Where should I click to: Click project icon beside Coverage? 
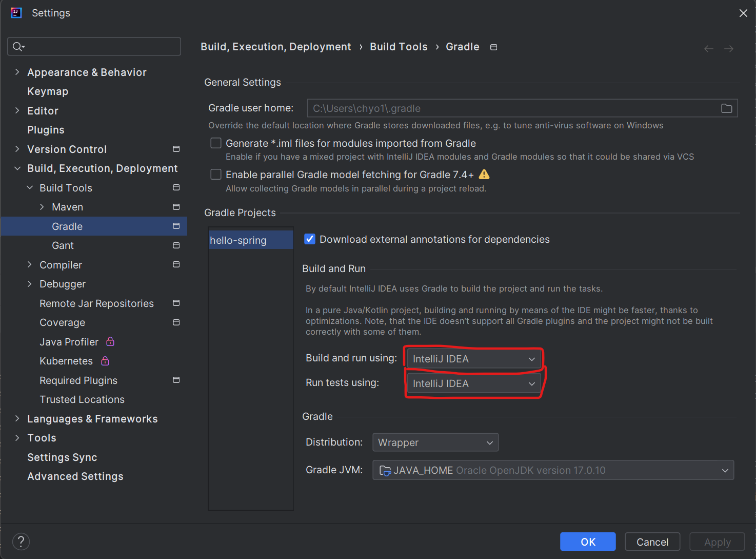point(176,322)
